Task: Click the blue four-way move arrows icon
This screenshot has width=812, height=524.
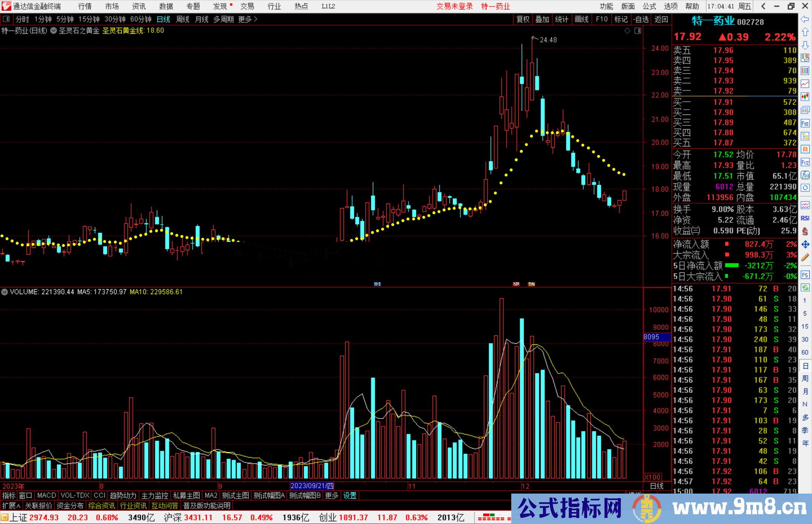Action: [x=804, y=245]
